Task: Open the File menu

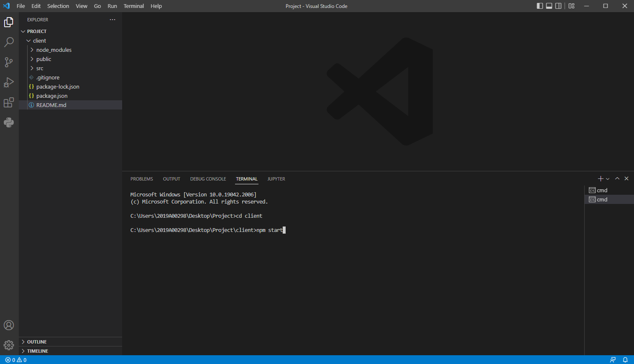Action: click(21, 6)
